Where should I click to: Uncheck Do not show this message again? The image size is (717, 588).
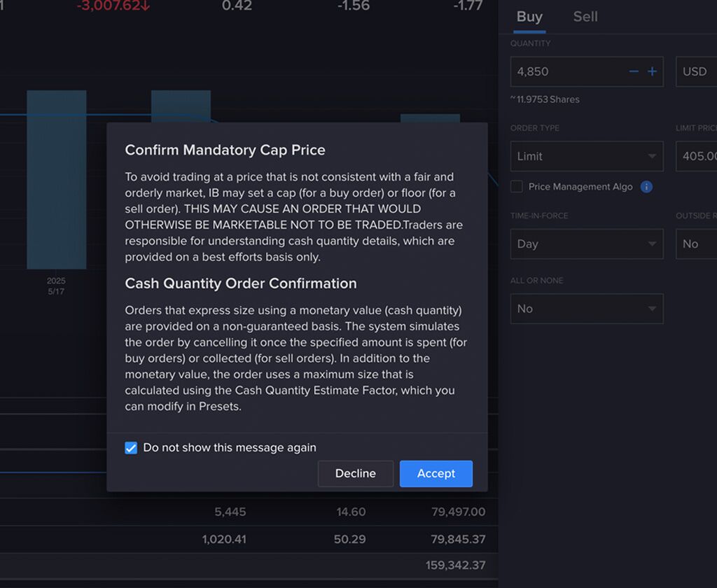(x=131, y=447)
